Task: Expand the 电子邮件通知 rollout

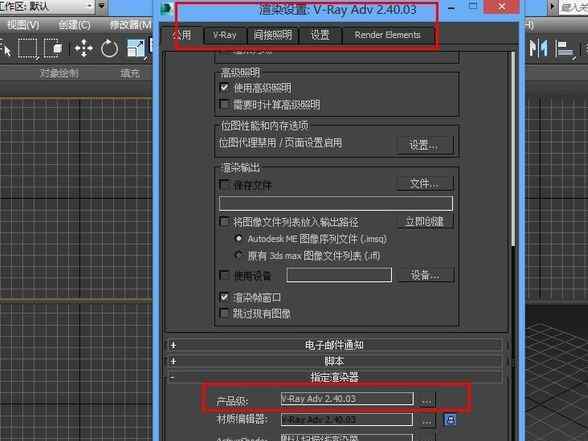Action: click(x=334, y=345)
